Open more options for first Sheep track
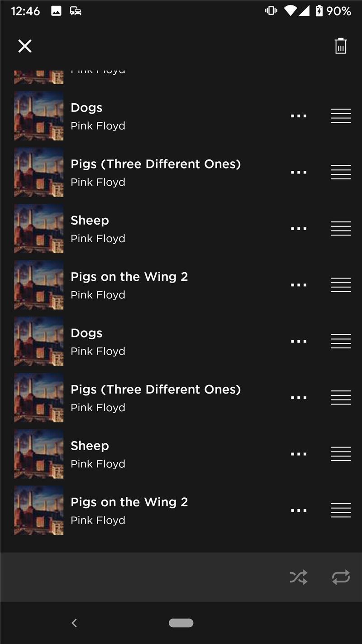Screen dimensions: 362x644 pyautogui.click(x=299, y=229)
